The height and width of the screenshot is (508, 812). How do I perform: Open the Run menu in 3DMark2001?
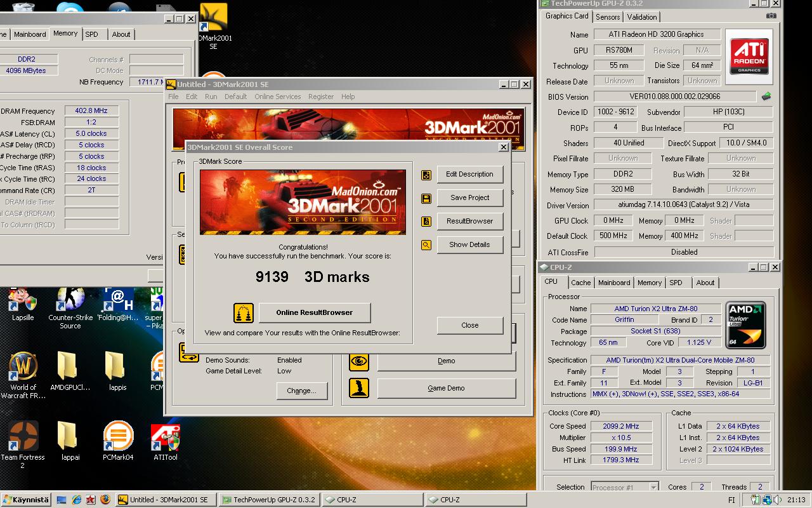pyautogui.click(x=211, y=97)
